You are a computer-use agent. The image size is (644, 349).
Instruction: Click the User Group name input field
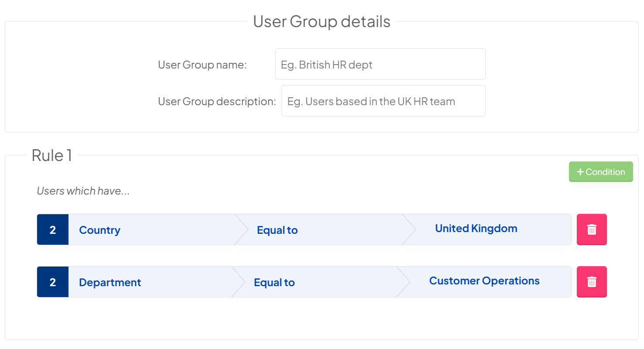tap(380, 64)
